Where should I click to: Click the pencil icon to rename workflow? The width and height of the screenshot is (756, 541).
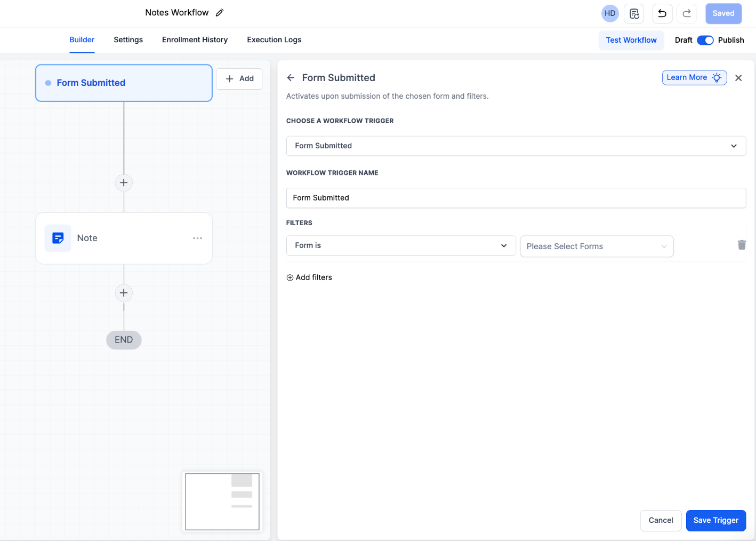(220, 13)
